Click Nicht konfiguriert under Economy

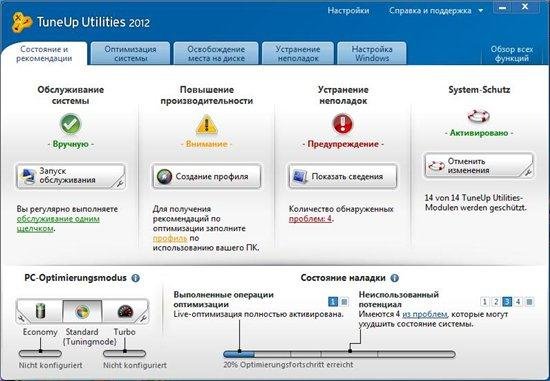coord(51,366)
